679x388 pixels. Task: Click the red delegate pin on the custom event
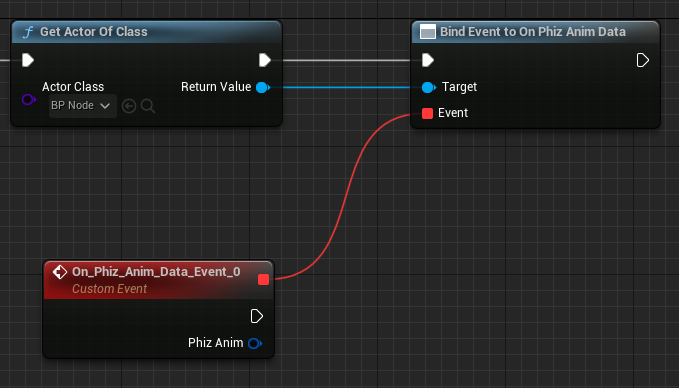point(263,280)
